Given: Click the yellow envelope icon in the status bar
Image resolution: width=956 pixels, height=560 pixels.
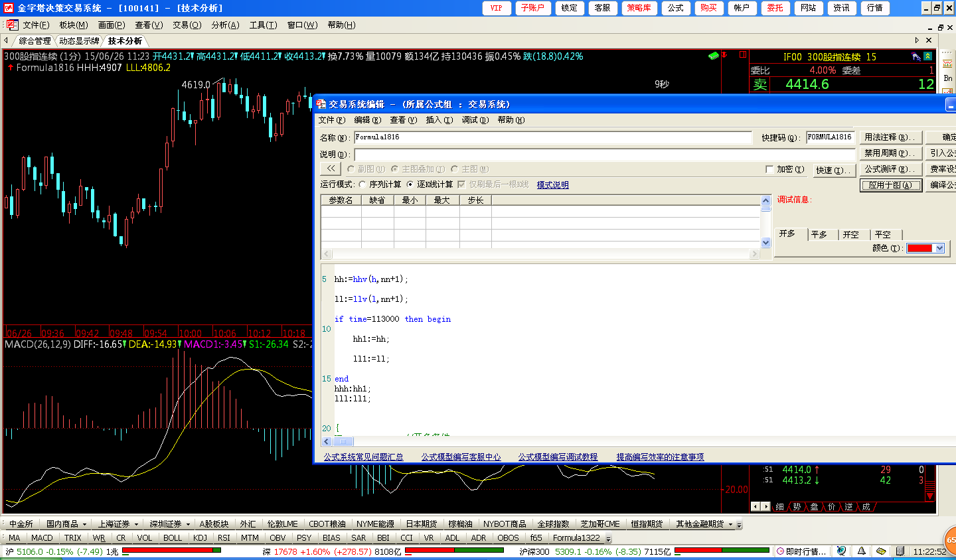Looking at the screenshot, I should 881,551.
